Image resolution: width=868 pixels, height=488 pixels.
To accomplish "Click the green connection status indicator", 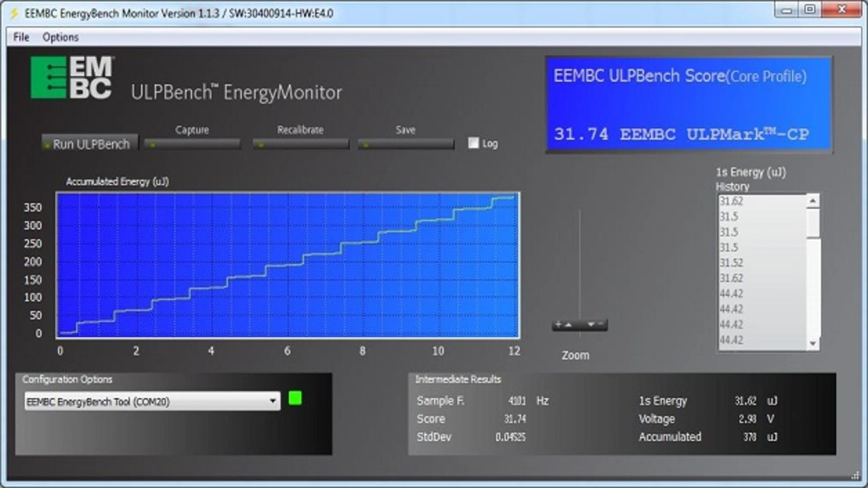I will pyautogui.click(x=294, y=398).
